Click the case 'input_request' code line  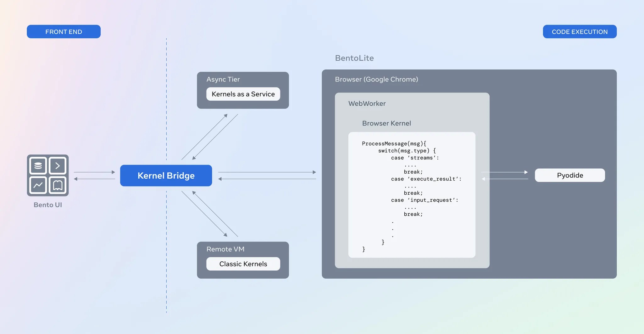(x=425, y=200)
